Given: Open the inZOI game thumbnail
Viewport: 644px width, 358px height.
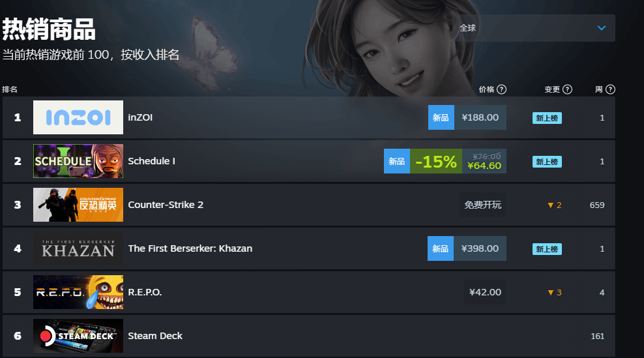Looking at the screenshot, I should coord(78,117).
